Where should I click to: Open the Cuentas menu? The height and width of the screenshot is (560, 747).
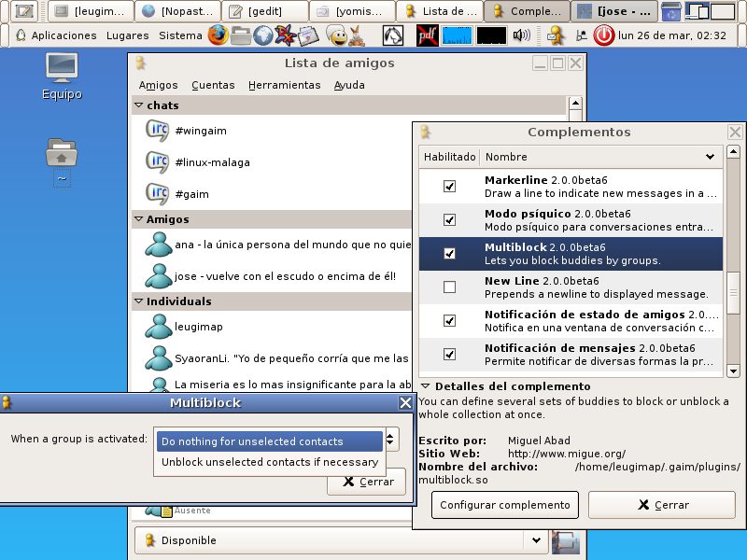[213, 85]
